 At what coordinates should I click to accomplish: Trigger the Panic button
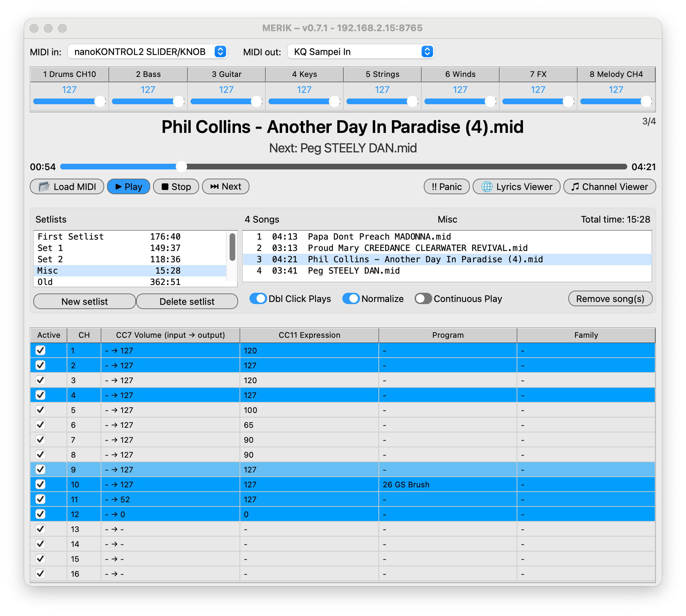(446, 186)
